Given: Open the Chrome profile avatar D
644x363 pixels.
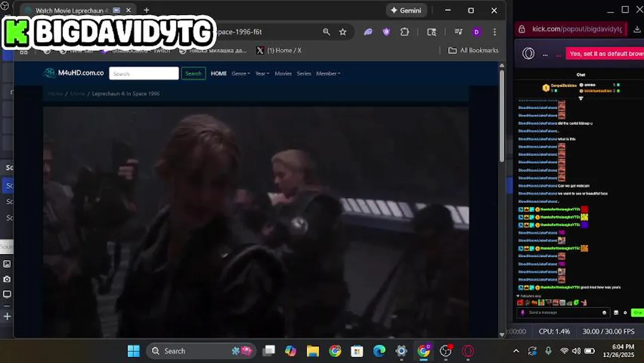Looking at the screenshot, I should pos(477,32).
